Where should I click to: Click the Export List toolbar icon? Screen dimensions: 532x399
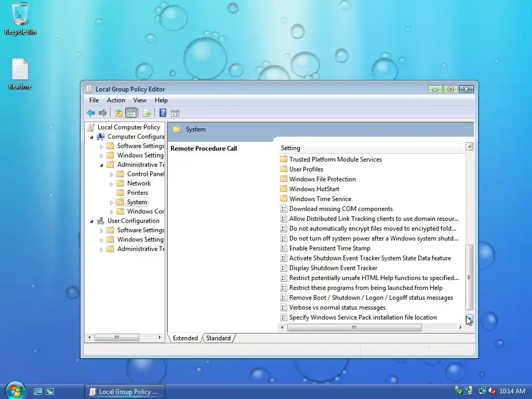147,113
